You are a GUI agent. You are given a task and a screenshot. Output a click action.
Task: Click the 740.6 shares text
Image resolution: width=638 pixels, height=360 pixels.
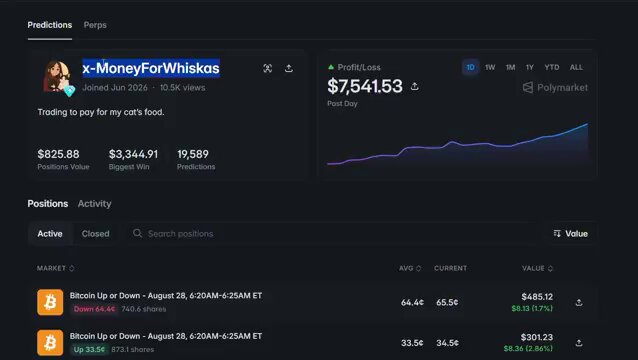[x=144, y=309]
